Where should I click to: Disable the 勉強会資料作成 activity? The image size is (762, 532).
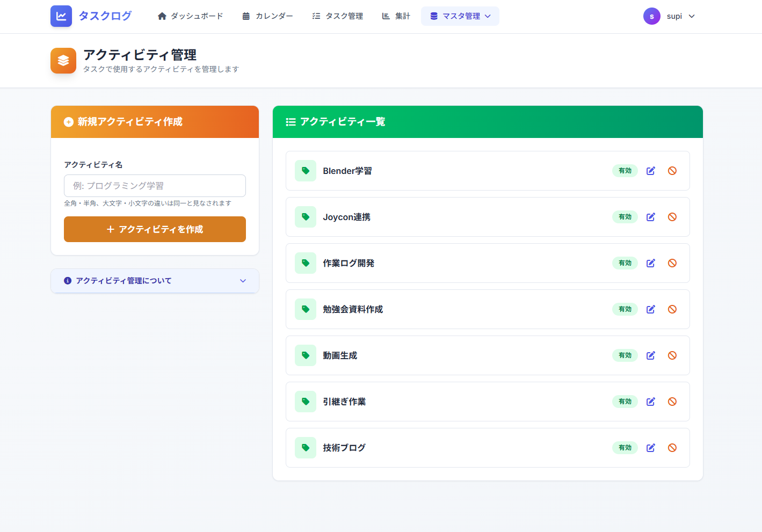coord(672,309)
